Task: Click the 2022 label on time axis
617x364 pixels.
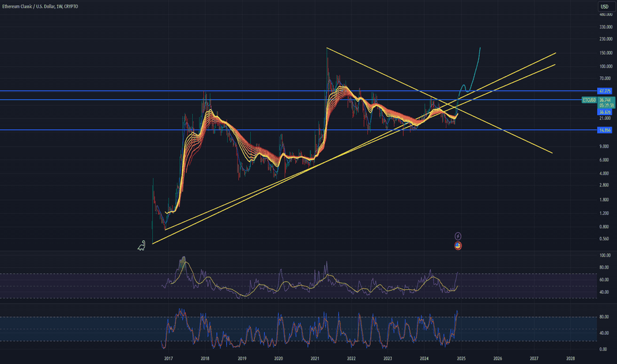Action: 352,359
